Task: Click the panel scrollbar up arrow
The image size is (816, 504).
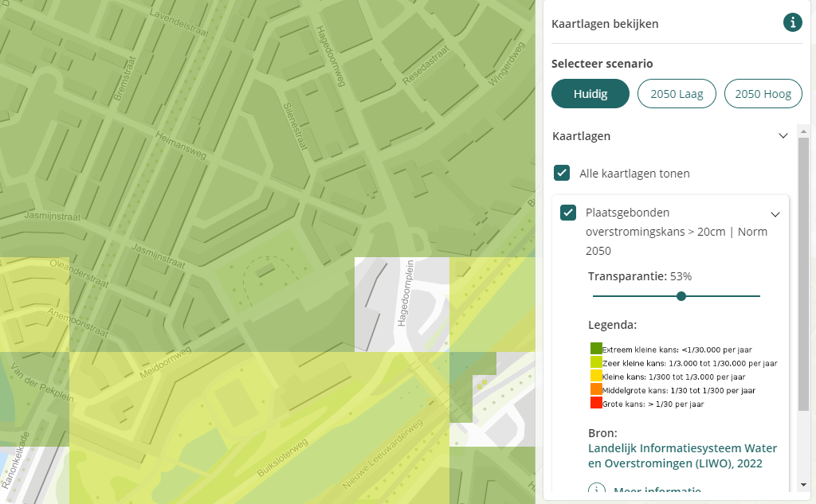Action: click(803, 131)
